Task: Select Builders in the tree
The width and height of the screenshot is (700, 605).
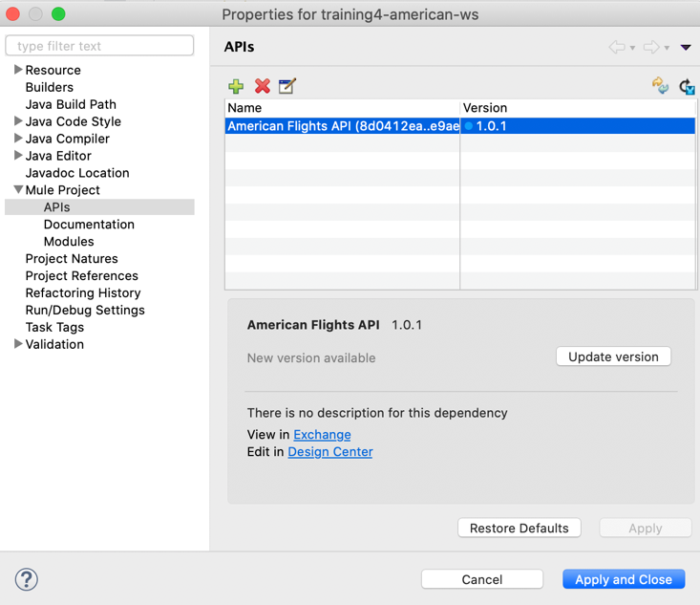Action: click(49, 87)
